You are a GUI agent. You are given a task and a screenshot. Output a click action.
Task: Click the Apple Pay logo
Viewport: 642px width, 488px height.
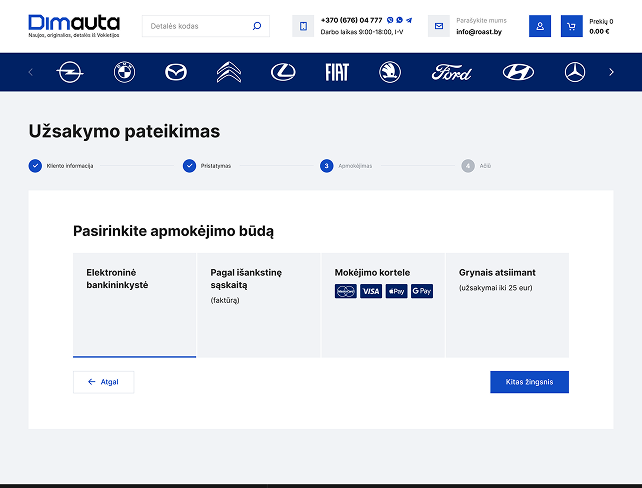[x=396, y=291]
